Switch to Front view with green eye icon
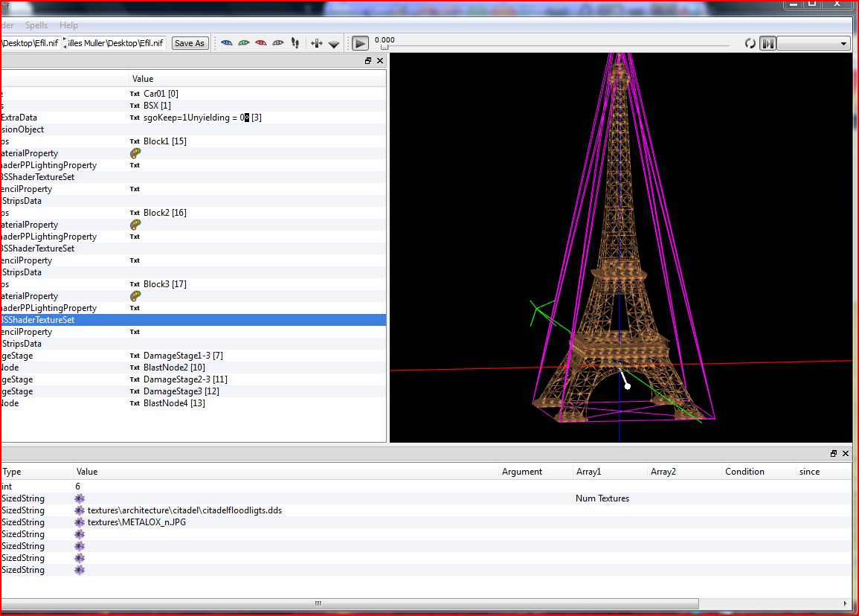Image resolution: width=859 pixels, height=616 pixels. coord(244,42)
